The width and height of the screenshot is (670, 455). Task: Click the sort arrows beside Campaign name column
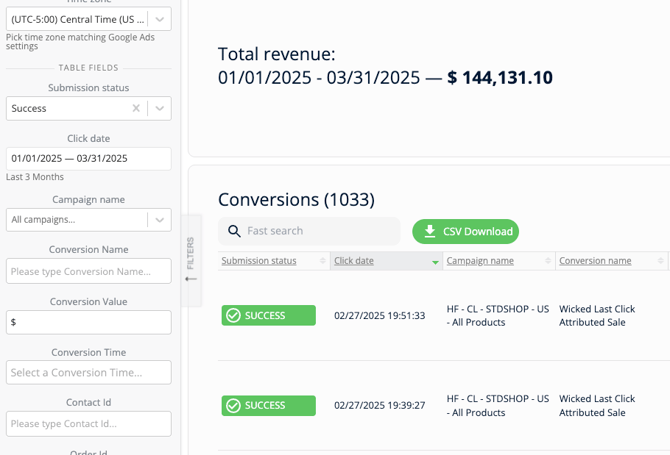click(x=548, y=261)
